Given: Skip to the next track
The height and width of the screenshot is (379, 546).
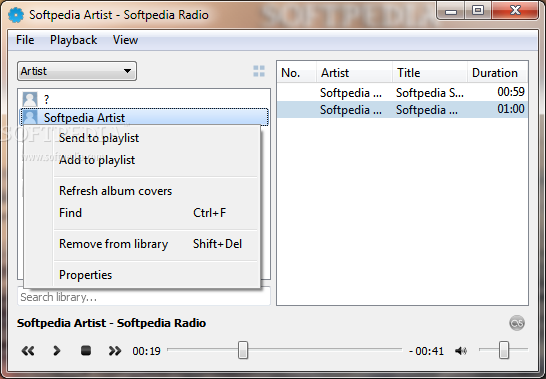Looking at the screenshot, I should click(115, 350).
